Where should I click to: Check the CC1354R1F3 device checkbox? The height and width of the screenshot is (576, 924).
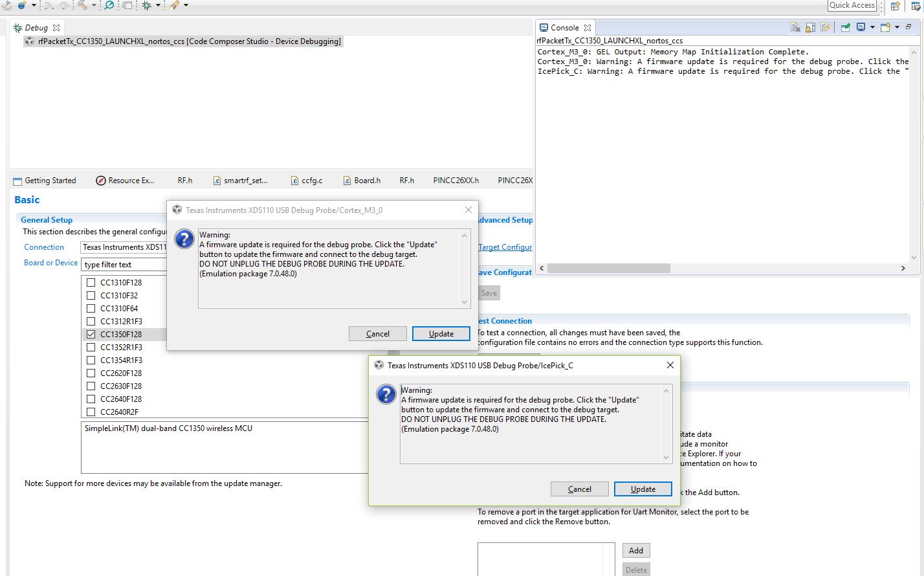coord(91,360)
